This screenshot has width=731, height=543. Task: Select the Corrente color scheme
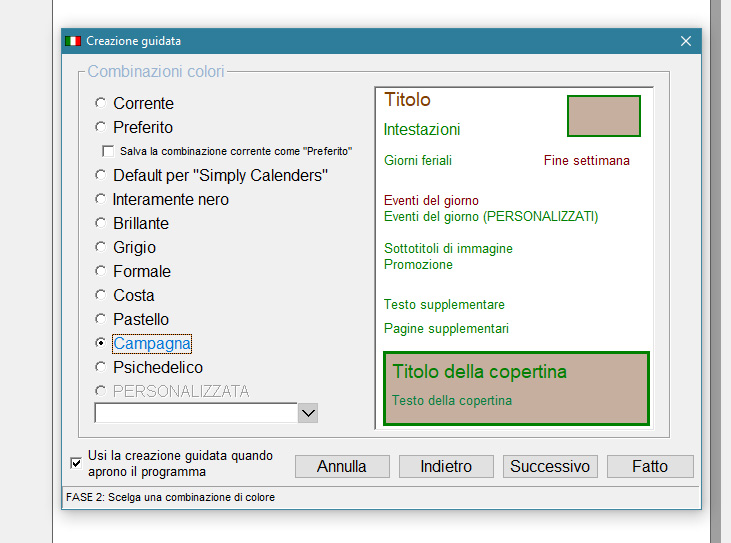(x=100, y=103)
